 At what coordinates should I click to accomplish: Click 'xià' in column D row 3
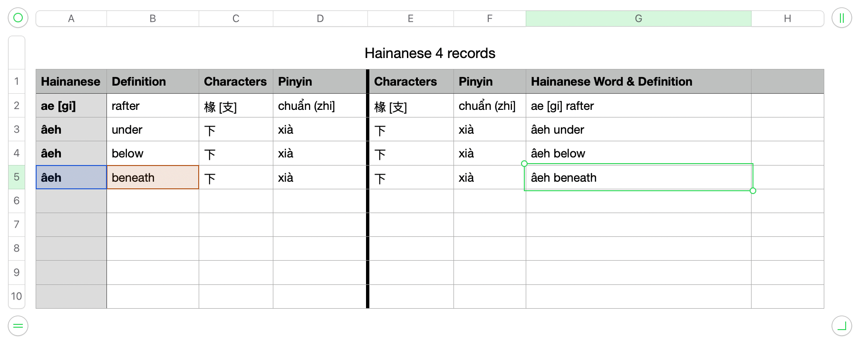point(319,129)
